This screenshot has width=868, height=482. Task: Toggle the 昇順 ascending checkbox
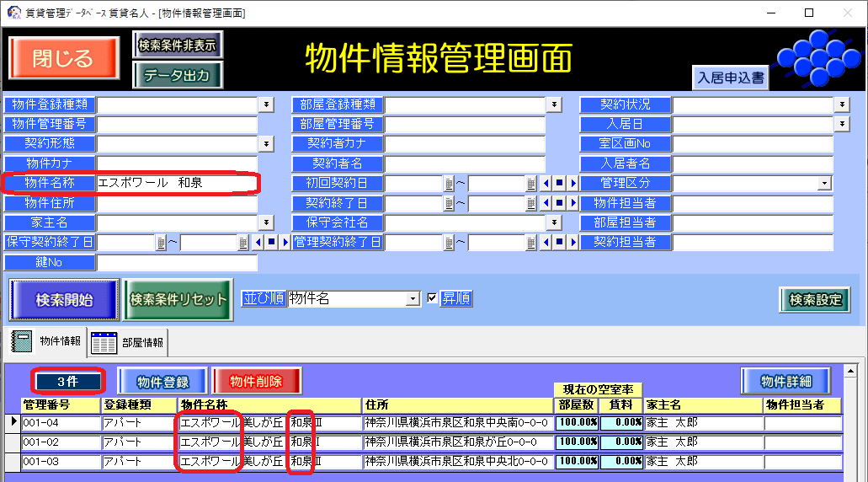pos(433,298)
